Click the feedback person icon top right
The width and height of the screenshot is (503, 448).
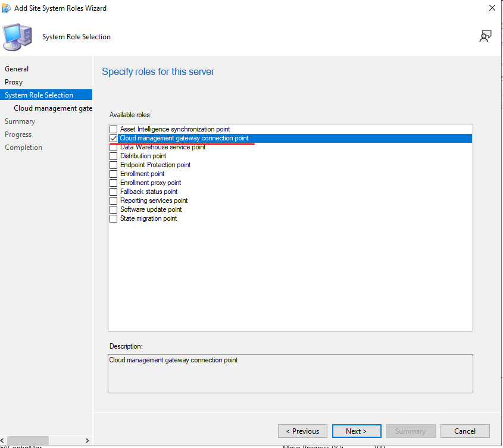coord(485,37)
